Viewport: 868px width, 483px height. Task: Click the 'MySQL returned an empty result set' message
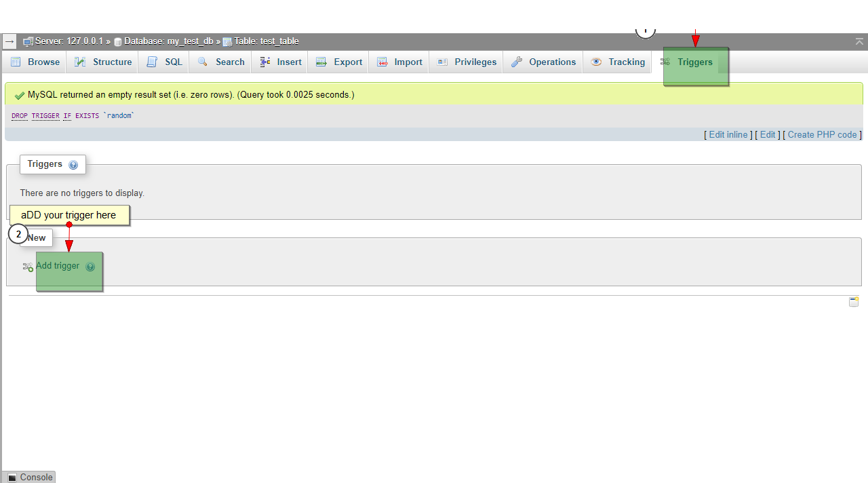click(191, 95)
